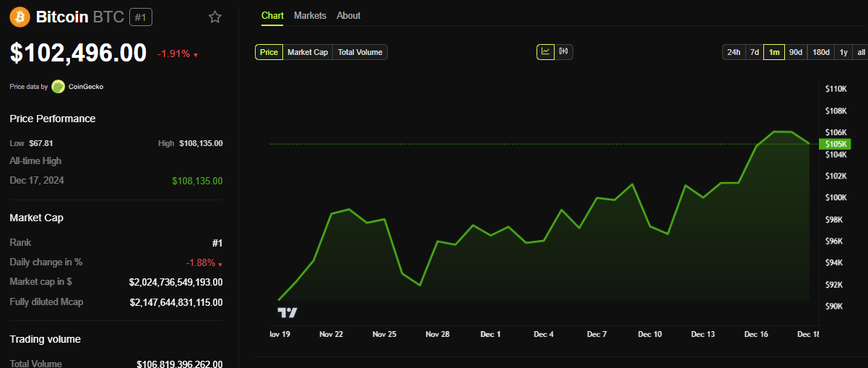Select the Total Volume chart mode
Viewport: 868px width, 368px height.
[x=360, y=52]
